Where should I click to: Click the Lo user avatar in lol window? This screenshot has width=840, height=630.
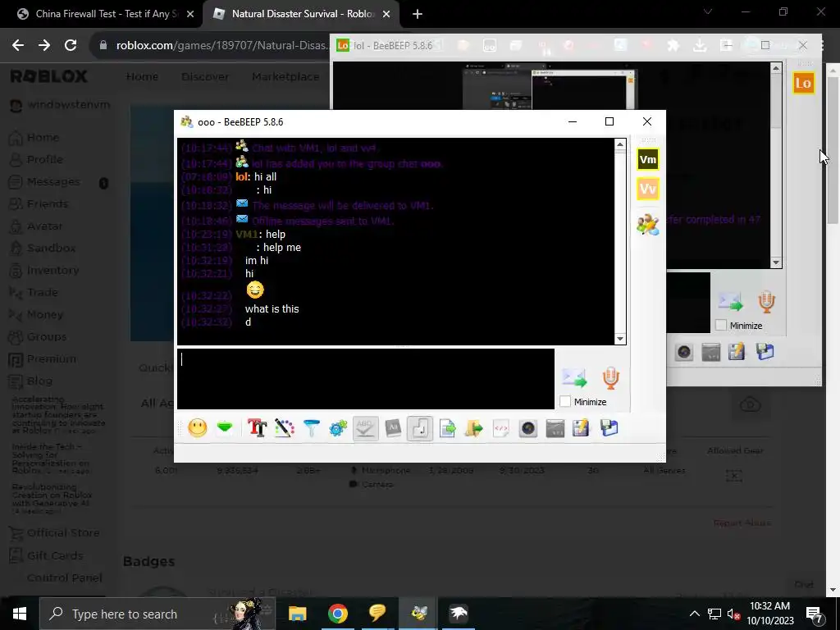[x=803, y=83]
